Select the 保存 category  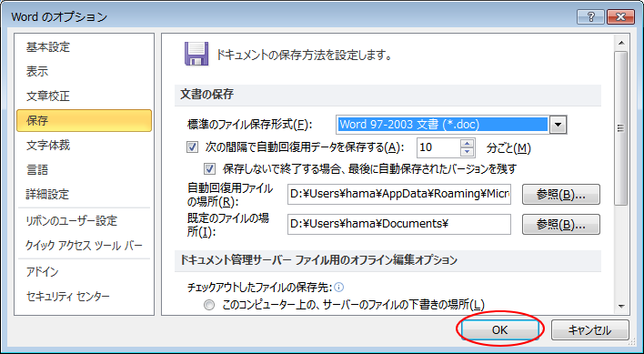click(85, 120)
